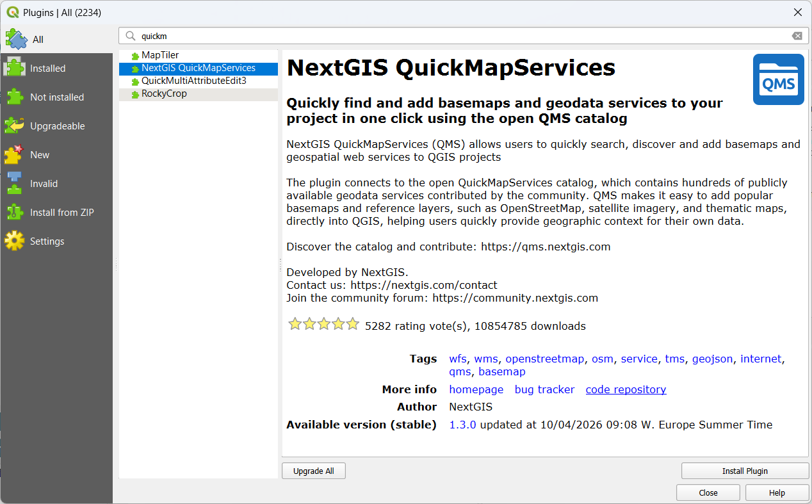Select QuickMultiAttributeEdit3 plugin entry

tap(193, 81)
